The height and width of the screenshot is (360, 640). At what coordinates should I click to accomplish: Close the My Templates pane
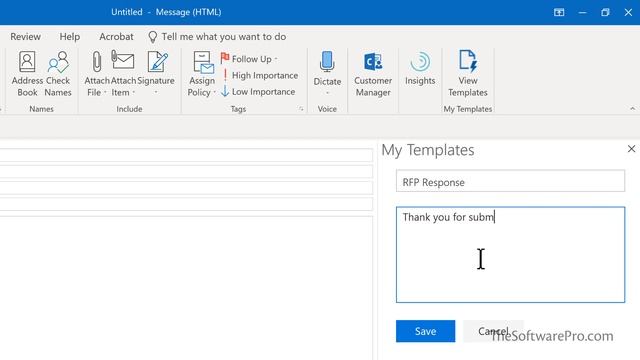631,149
